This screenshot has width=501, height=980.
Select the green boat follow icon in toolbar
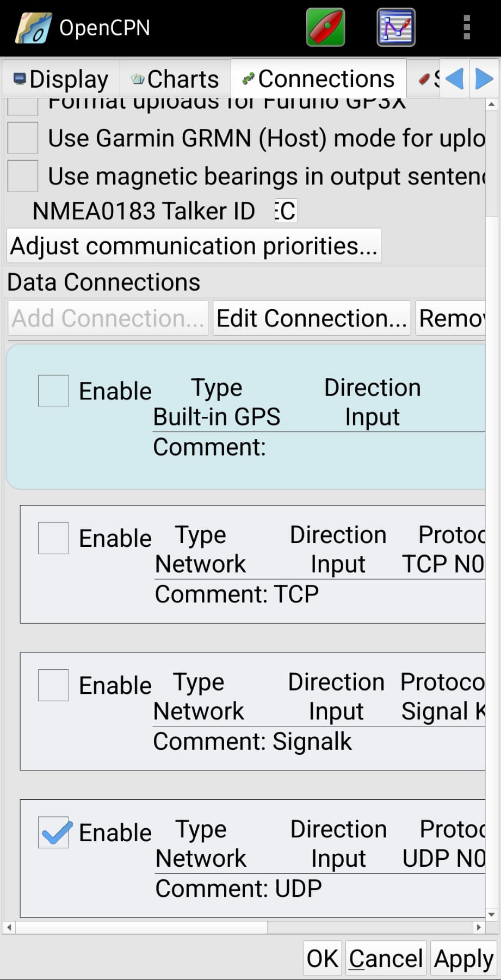[325, 26]
